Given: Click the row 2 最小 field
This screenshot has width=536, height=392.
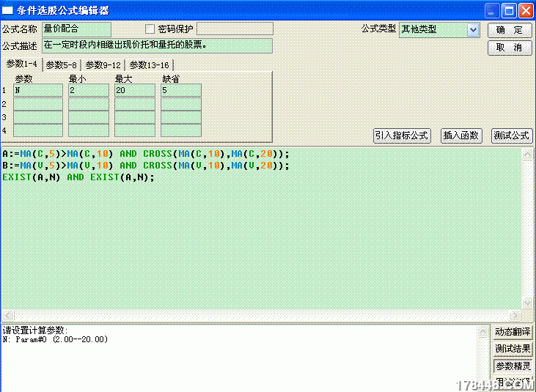Looking at the screenshot, I should click(x=89, y=104).
